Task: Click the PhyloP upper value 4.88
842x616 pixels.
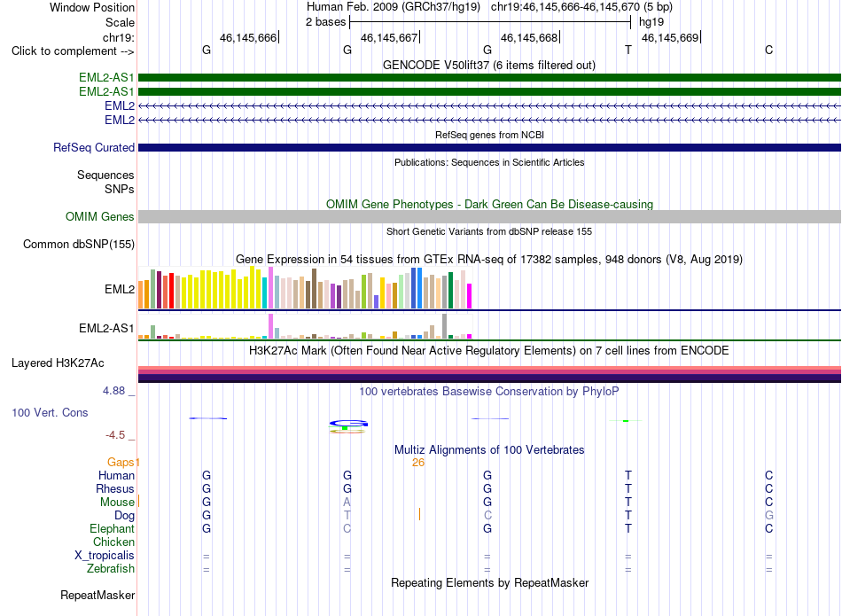Action: 113,391
